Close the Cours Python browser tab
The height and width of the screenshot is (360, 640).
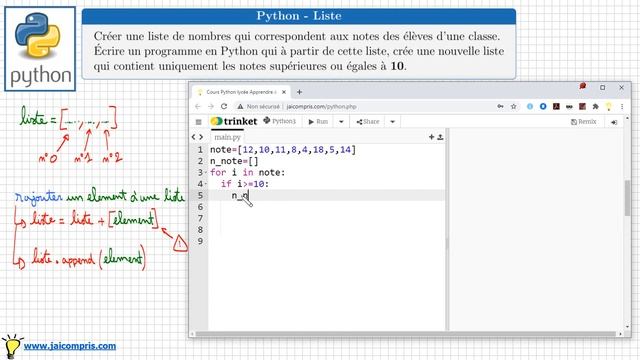284,92
